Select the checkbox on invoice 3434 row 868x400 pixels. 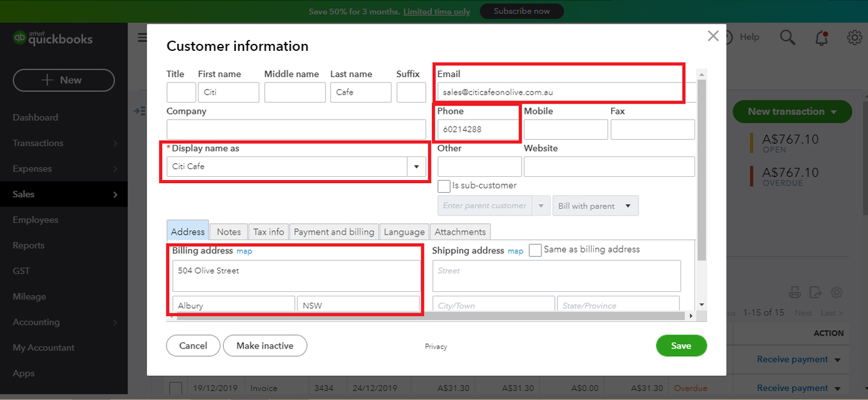click(x=176, y=388)
